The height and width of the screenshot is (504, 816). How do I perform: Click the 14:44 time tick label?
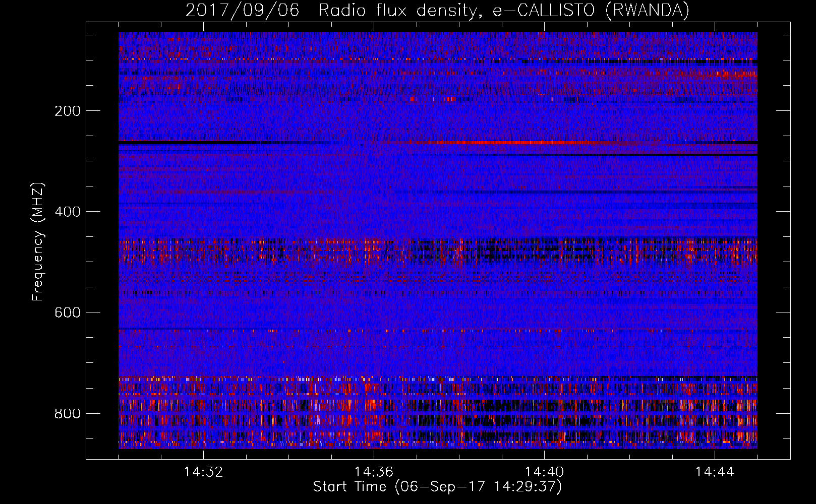[x=715, y=472]
